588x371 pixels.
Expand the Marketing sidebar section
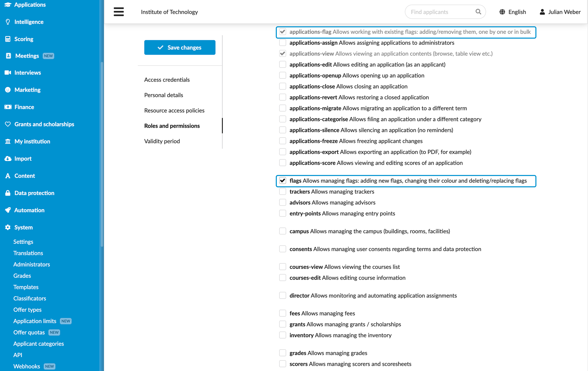click(27, 90)
